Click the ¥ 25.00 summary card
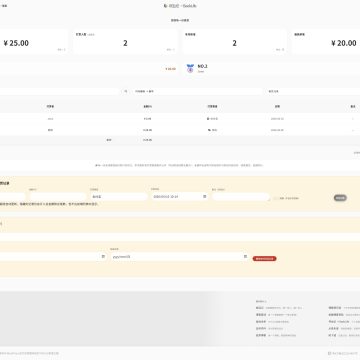360x360 pixels. 33,42
